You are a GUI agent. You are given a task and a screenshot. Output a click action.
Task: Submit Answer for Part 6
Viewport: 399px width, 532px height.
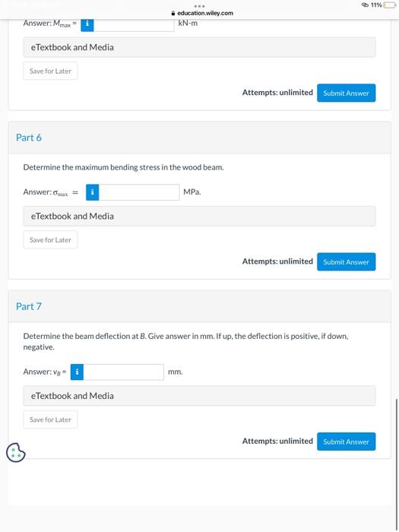click(x=346, y=262)
